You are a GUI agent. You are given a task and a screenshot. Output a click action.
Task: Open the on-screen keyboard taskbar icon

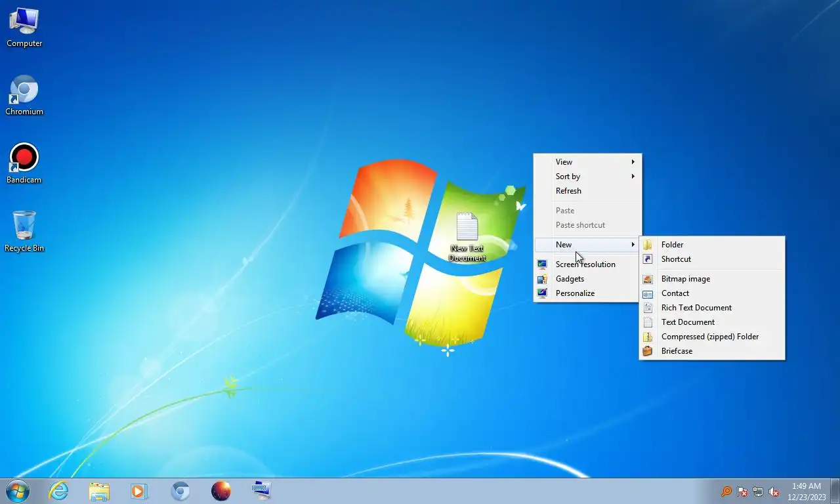click(x=261, y=490)
